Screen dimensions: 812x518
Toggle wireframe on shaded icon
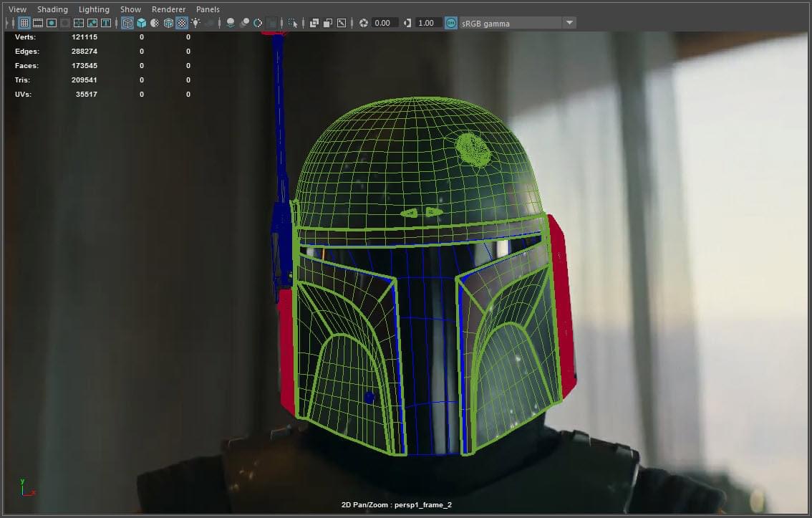click(168, 23)
